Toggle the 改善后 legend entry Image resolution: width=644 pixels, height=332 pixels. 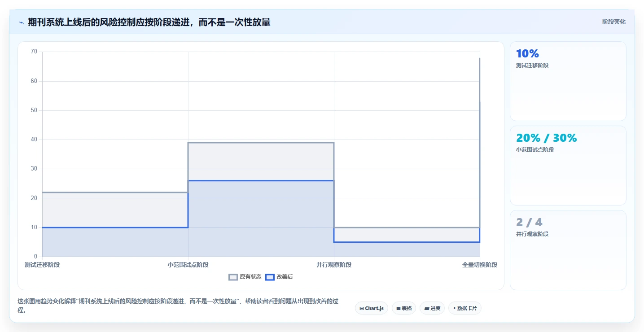(279, 277)
